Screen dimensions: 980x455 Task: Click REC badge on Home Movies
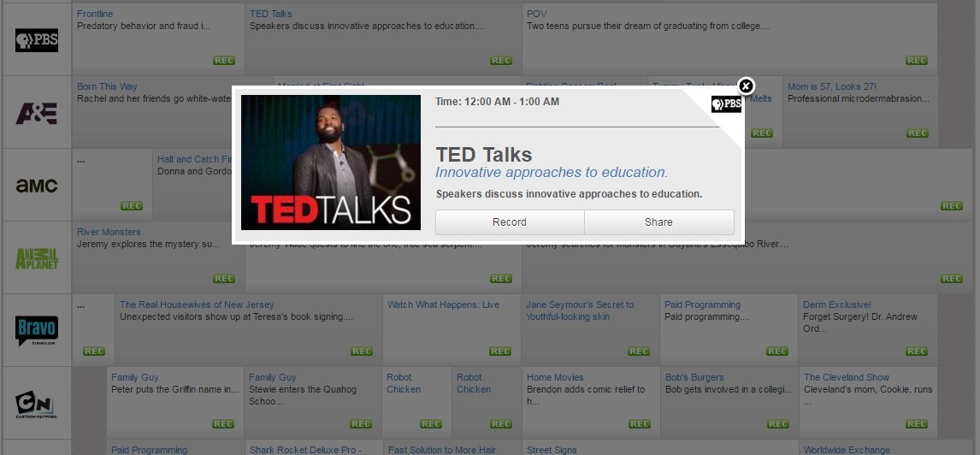pyautogui.click(x=640, y=423)
